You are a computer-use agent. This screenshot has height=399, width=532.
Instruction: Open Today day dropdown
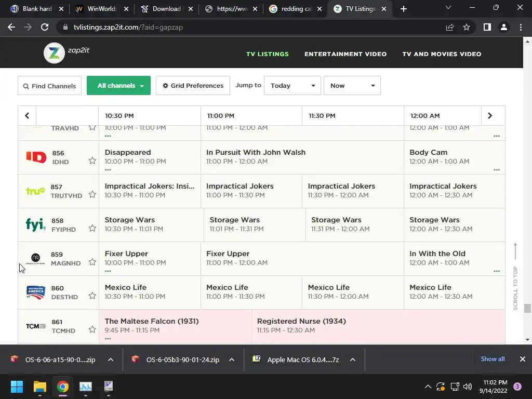point(292,86)
